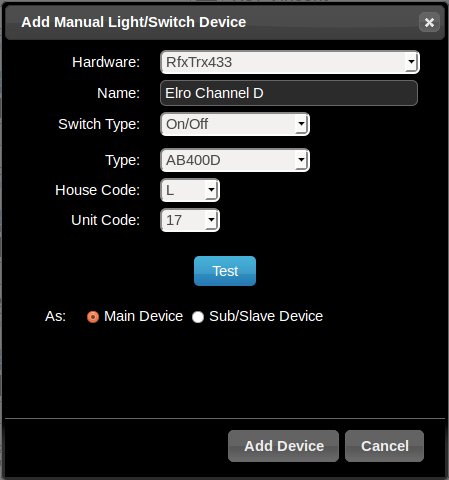Open Unit Code list showing 17
449x480 pixels.
190,220
